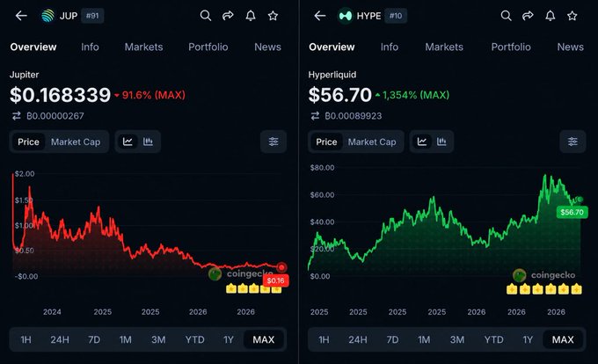This screenshot has height=364, width=598.
Task: Select 1M range on Hyperliquid chart
Action: click(424, 339)
